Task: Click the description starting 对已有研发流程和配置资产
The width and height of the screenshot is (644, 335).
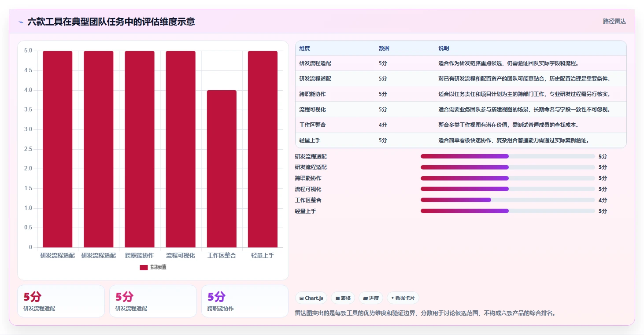Action: point(524,79)
